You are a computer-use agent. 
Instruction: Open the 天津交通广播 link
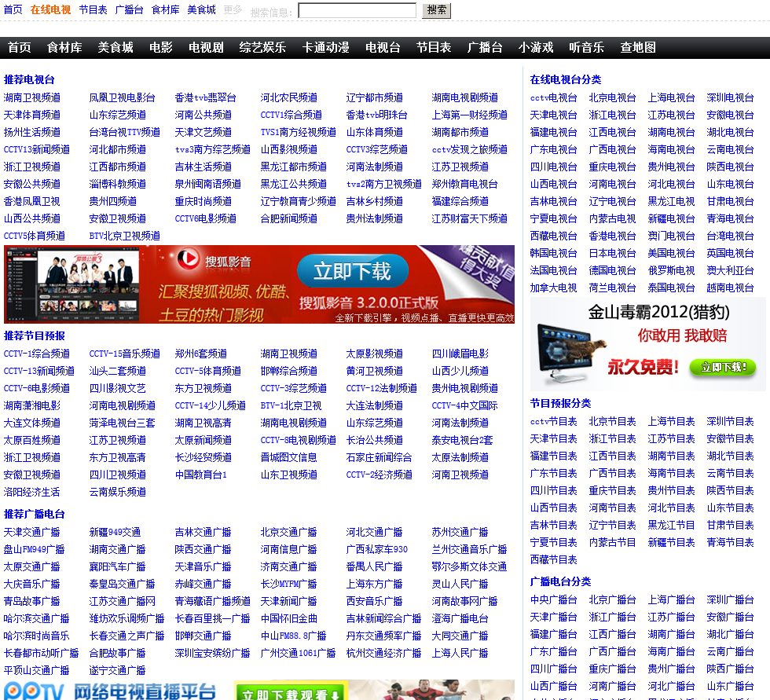pyautogui.click(x=32, y=532)
